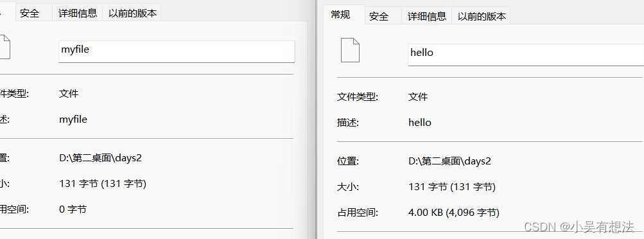This screenshot has width=644, height=239.
Task: Open 详细信息 tab in myfile window
Action: (x=77, y=13)
